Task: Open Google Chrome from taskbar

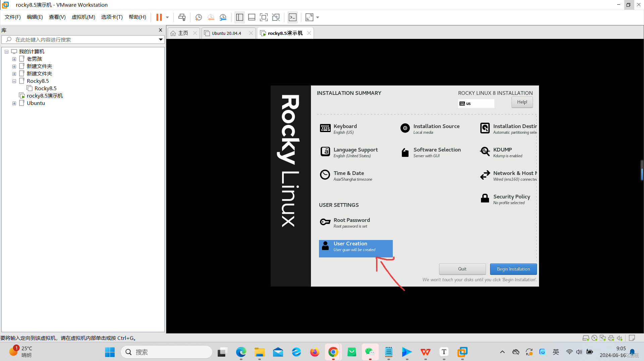Action: click(x=333, y=352)
